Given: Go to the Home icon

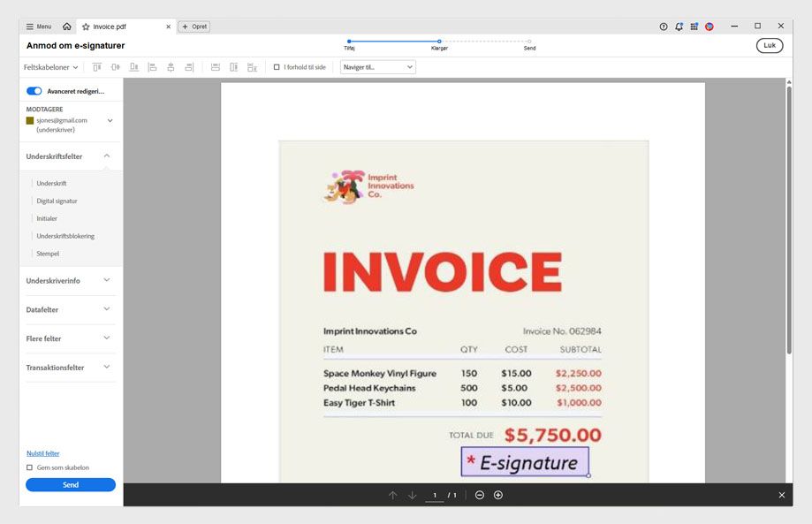Looking at the screenshot, I should click(x=67, y=27).
